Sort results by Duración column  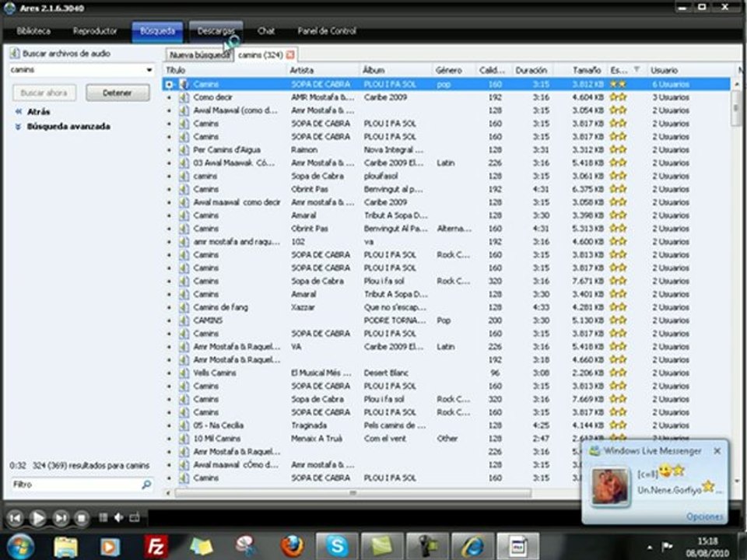click(533, 70)
